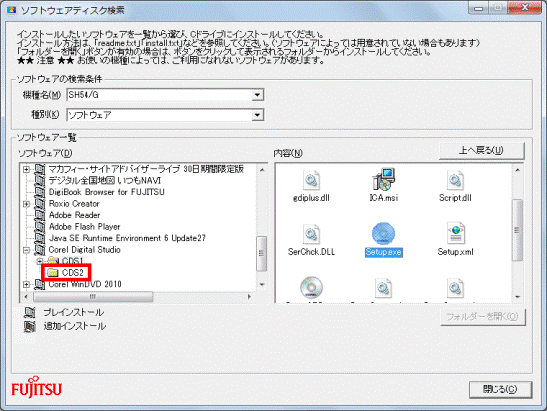Collapse the Corel Digital Studio node
Viewport: 547px width, 411px height.
pos(26,250)
